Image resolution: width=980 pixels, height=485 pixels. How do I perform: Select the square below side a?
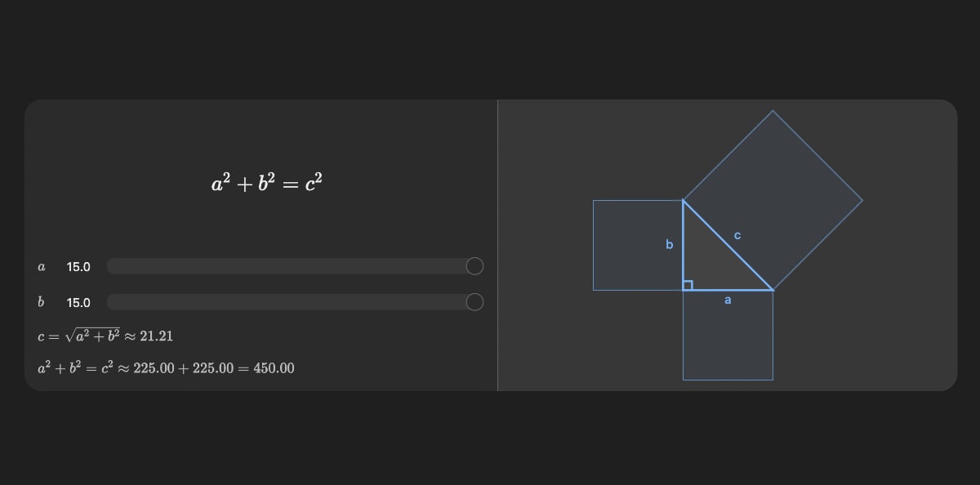coord(728,343)
